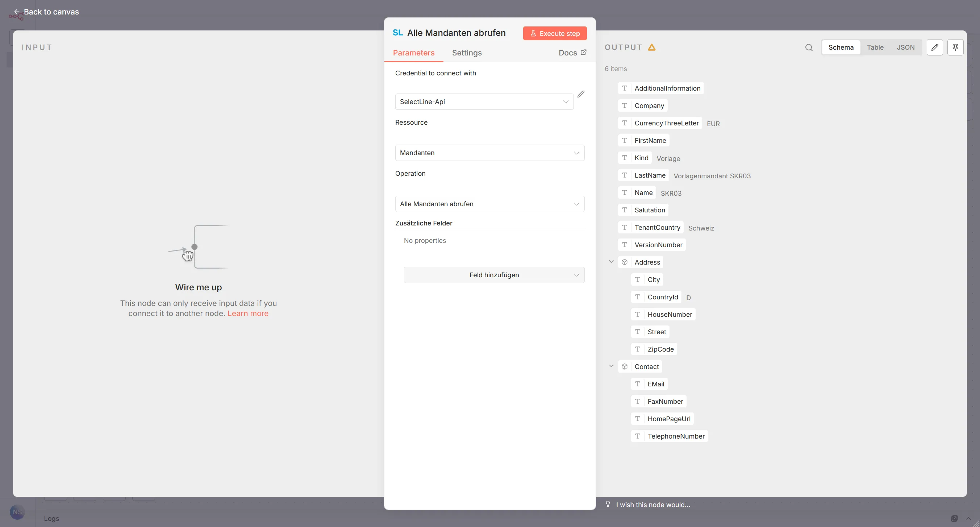980x527 pixels.
Task: Click the Execute step button
Action: [555, 33]
